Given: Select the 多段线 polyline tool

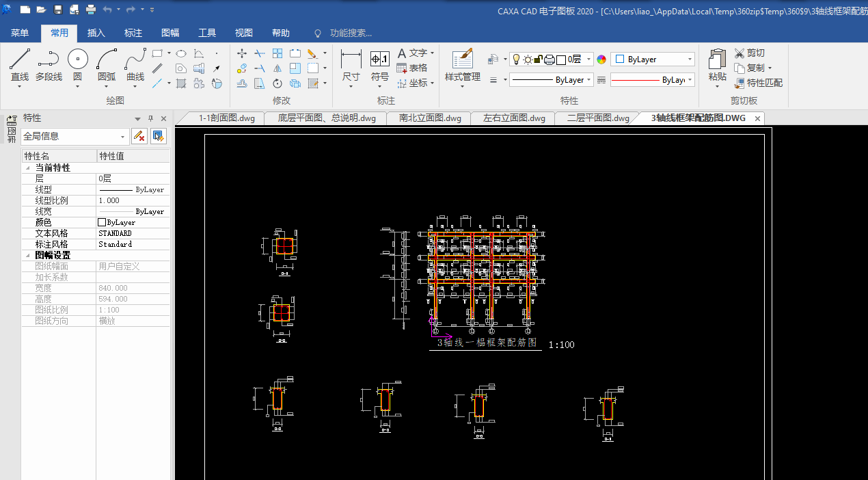Looking at the screenshot, I should pos(49,66).
